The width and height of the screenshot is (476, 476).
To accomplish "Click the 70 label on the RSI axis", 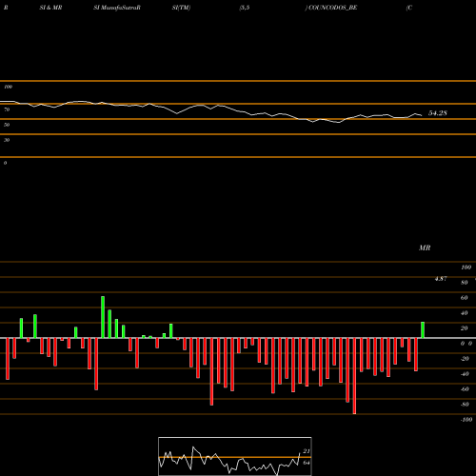I will pos(7,109).
